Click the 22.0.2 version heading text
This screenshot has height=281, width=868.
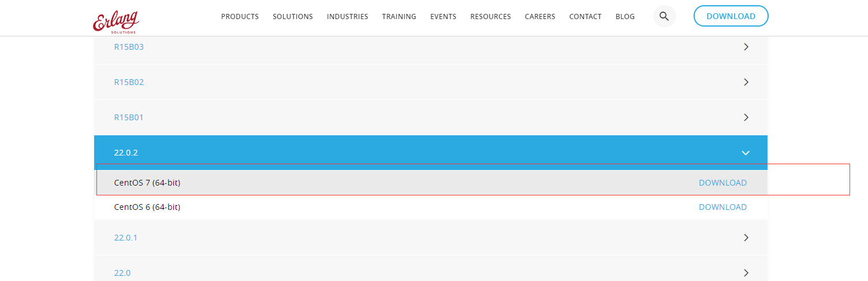126,153
